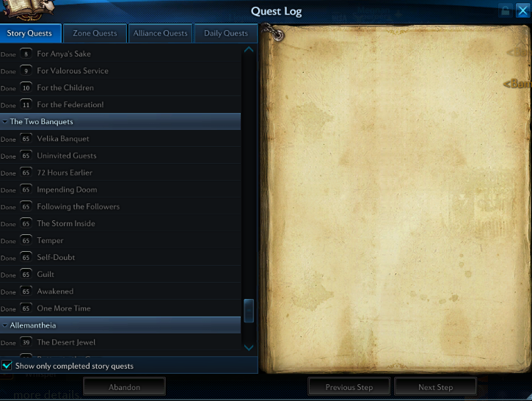Viewport: 532px width, 401px height.
Task: Click the Next Step button
Action: click(x=435, y=387)
